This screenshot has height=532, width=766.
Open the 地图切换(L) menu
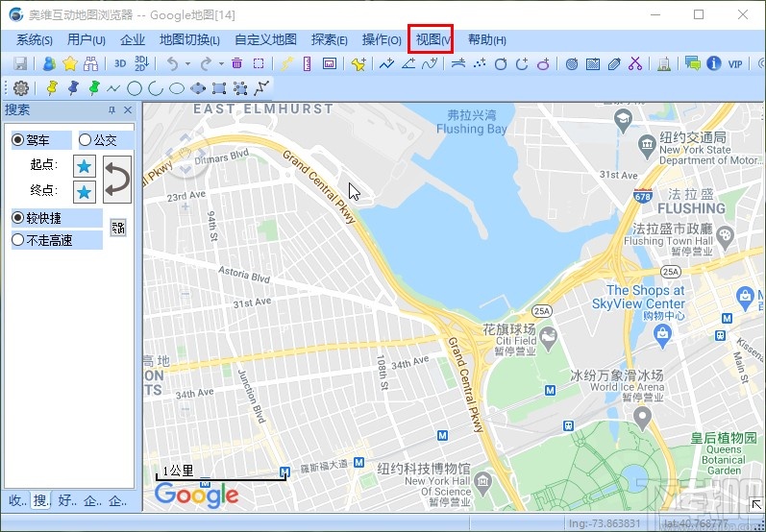pyautogui.click(x=189, y=40)
